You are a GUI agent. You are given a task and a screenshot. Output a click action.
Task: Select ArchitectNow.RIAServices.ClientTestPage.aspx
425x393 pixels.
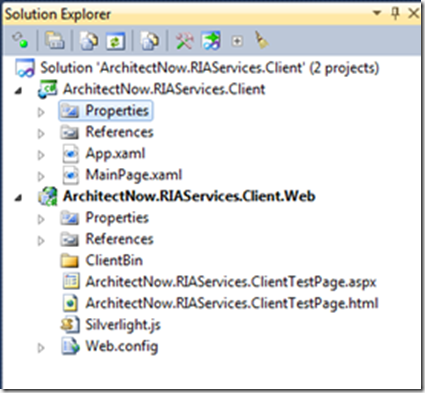point(231,282)
